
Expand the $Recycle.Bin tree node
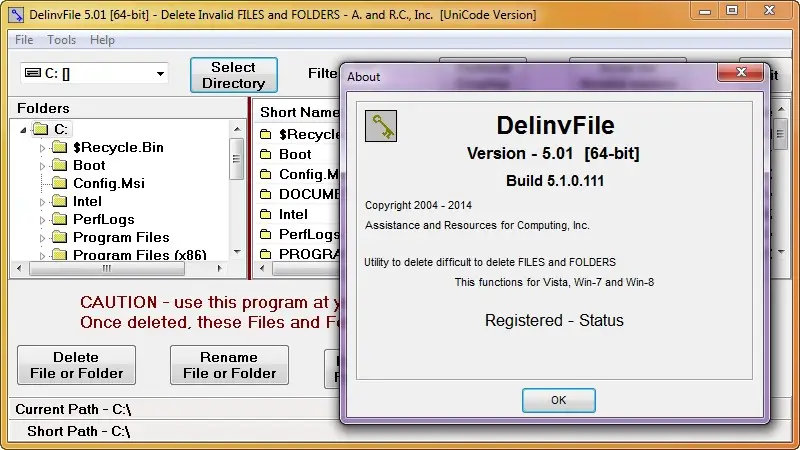(x=42, y=148)
